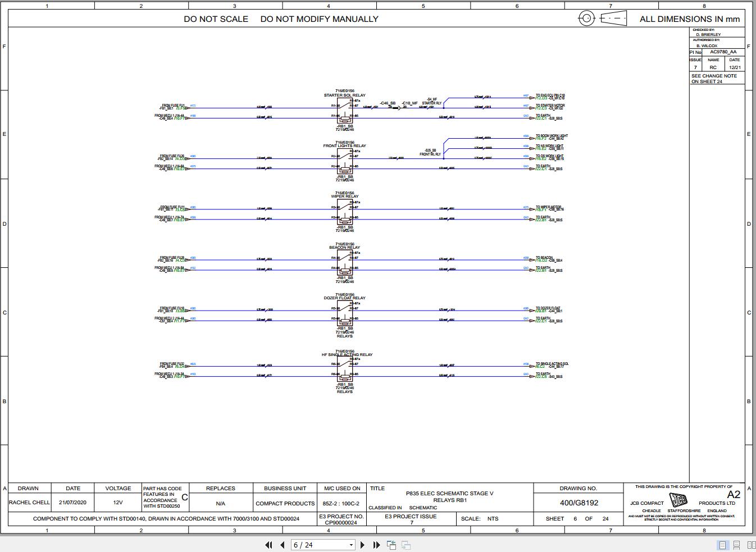Go back to previous view
756x552 pixels.
pyautogui.click(x=391, y=545)
